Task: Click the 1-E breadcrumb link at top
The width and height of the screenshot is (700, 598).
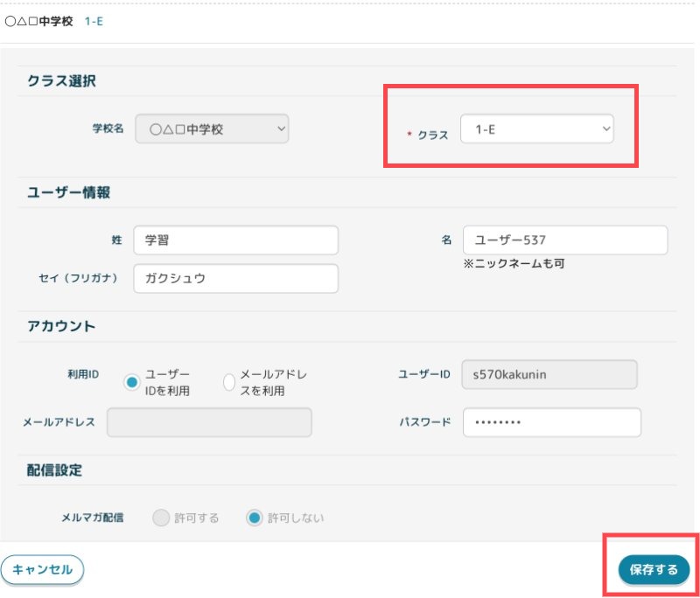Action: click(94, 21)
